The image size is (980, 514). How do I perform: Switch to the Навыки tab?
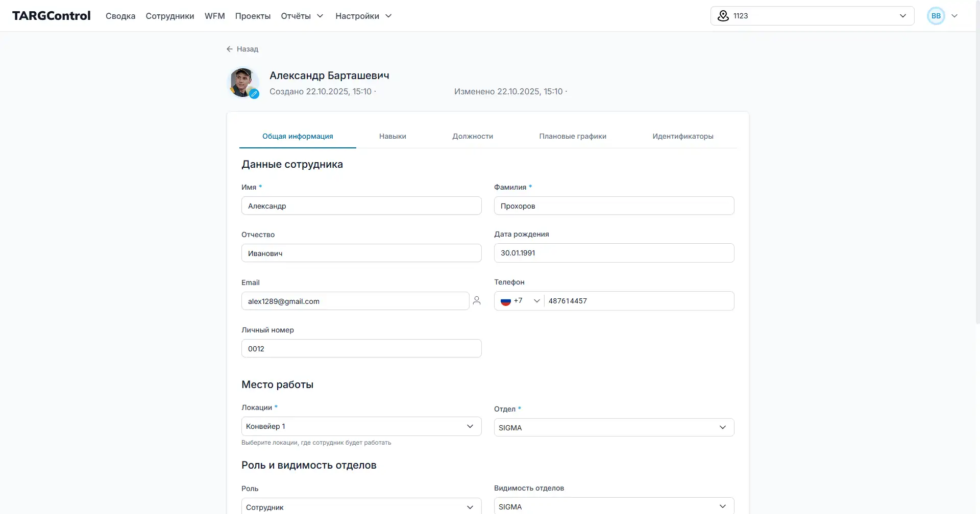click(x=393, y=136)
